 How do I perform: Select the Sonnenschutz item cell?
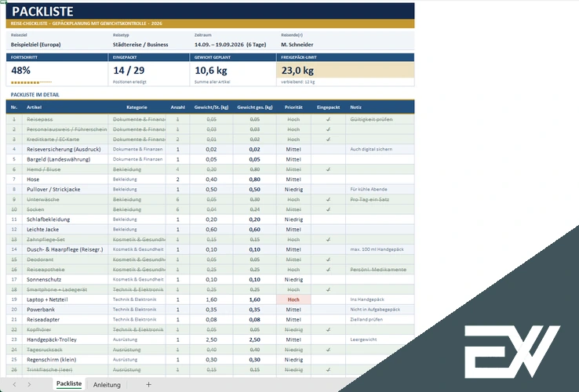tap(65, 279)
